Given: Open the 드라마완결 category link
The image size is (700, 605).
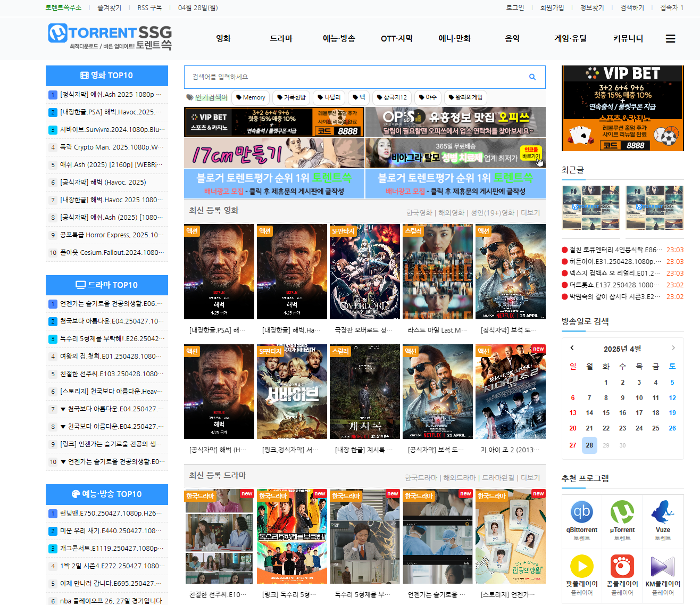Looking at the screenshot, I should coord(498,477).
